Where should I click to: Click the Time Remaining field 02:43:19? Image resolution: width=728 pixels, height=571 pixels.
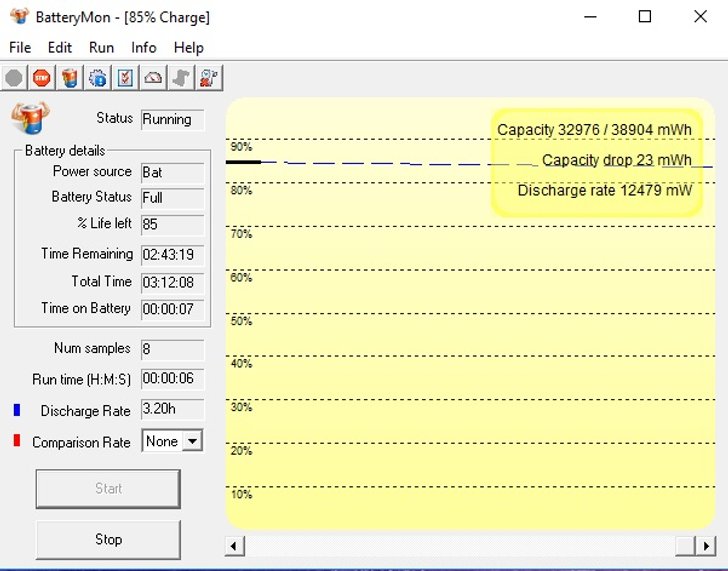click(x=172, y=255)
